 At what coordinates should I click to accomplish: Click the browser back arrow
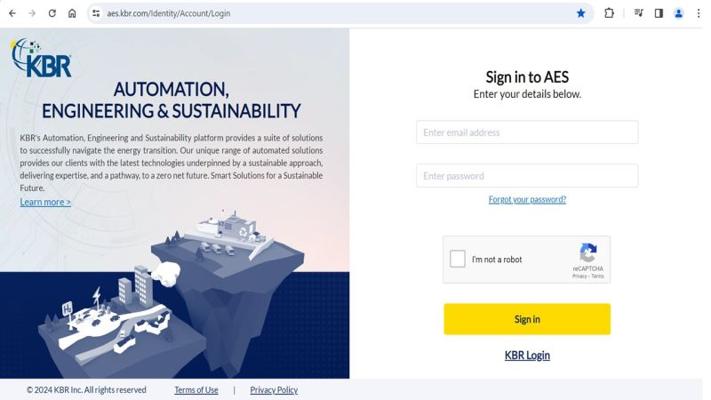click(13, 13)
